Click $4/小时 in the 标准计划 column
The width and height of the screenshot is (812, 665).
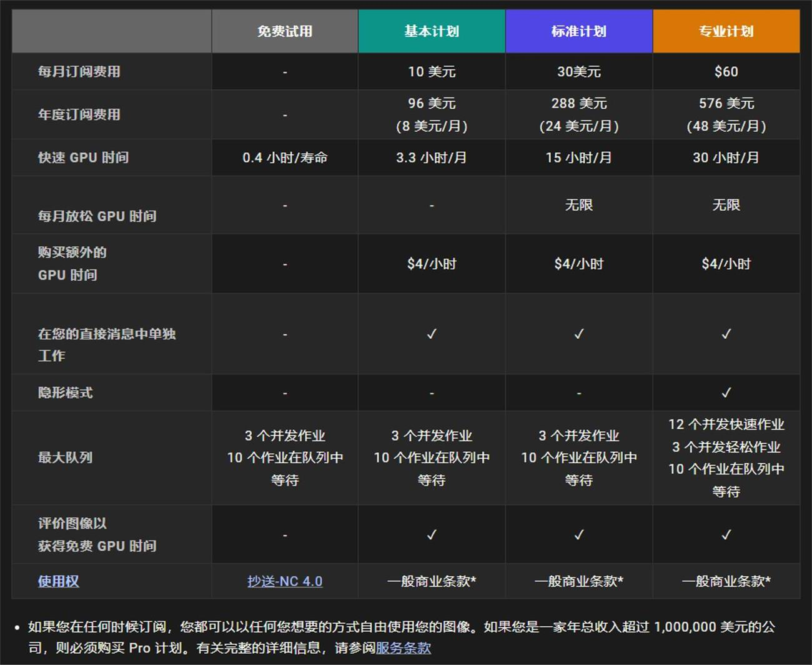click(579, 264)
